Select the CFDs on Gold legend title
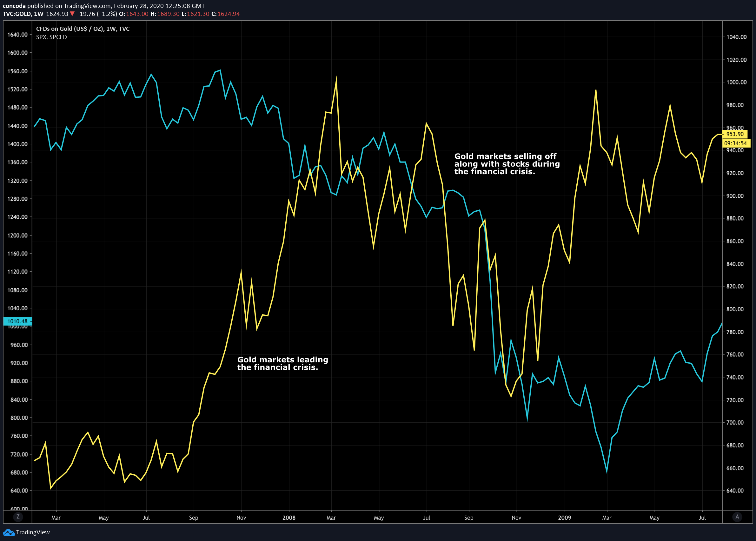The width and height of the screenshot is (756, 541). click(x=83, y=29)
